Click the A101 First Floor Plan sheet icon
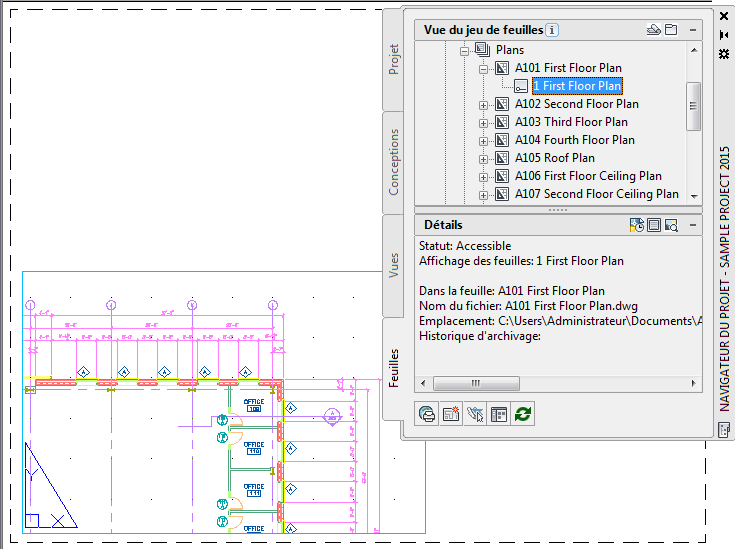Screen dimensions: 735x549 502,68
